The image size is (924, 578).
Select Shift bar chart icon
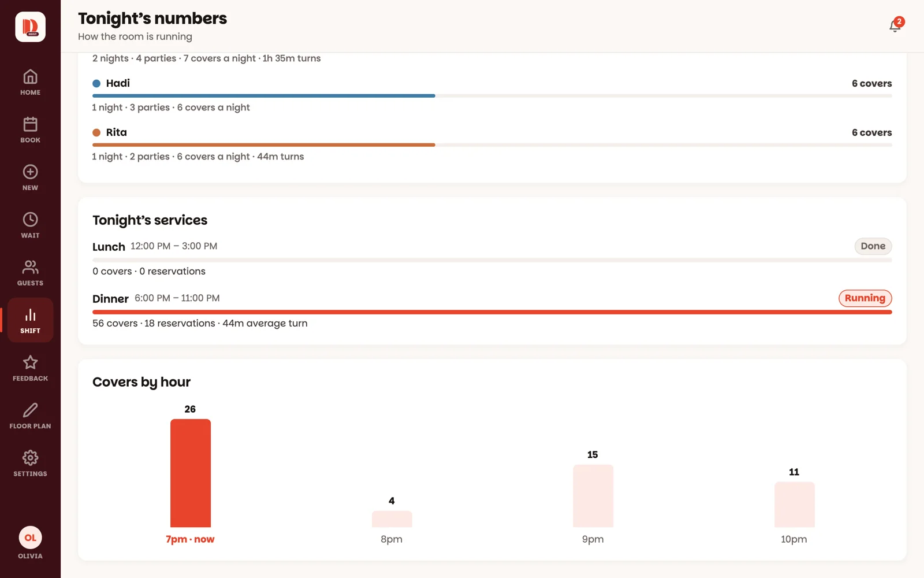[x=30, y=315]
